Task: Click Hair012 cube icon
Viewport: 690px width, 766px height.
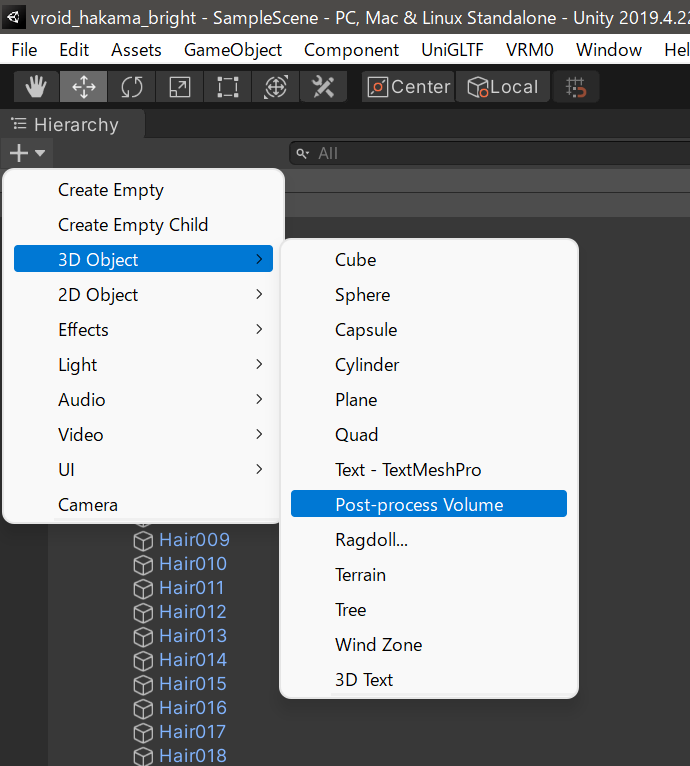Action: (x=143, y=612)
